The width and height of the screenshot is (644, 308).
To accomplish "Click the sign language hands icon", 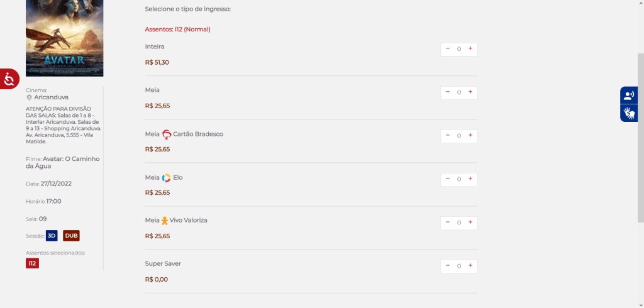I will tap(628, 113).
